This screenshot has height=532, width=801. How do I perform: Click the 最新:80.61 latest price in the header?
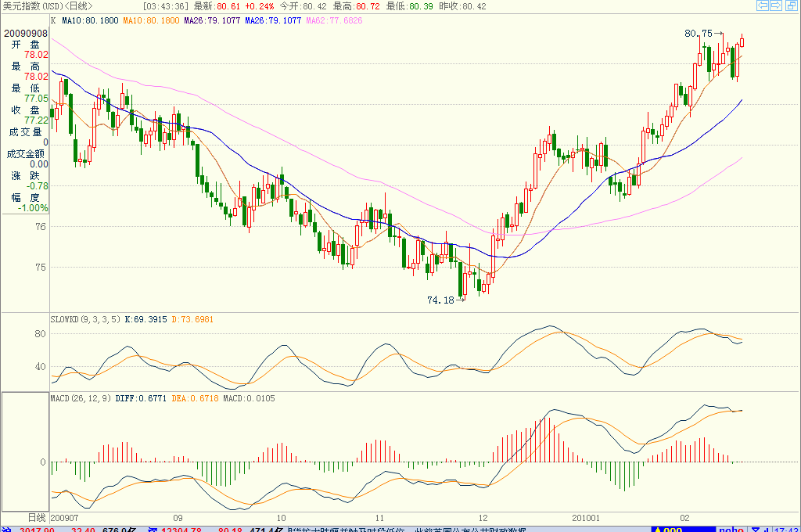217,6
